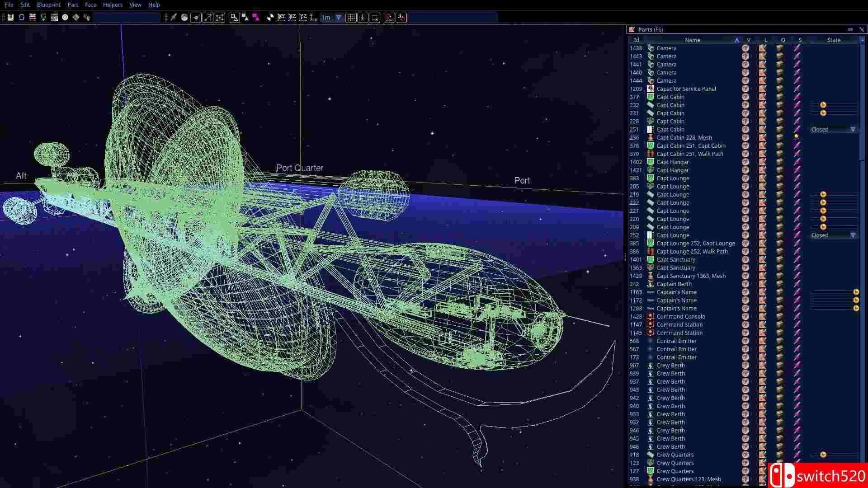Click the YZ plane alignment icon
The width and height of the screenshot is (868, 488).
point(303,18)
